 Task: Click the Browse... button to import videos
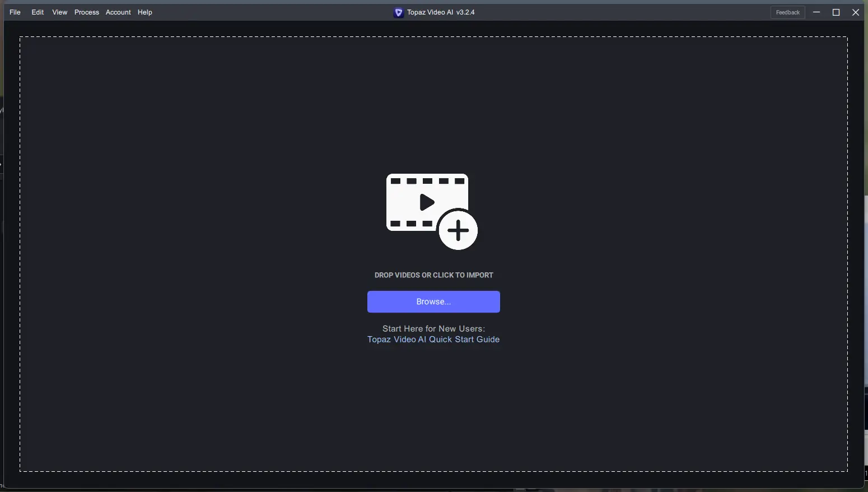coord(433,301)
